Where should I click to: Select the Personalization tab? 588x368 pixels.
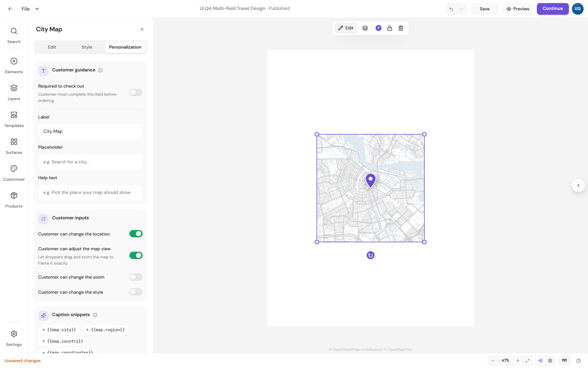pyautogui.click(x=125, y=47)
